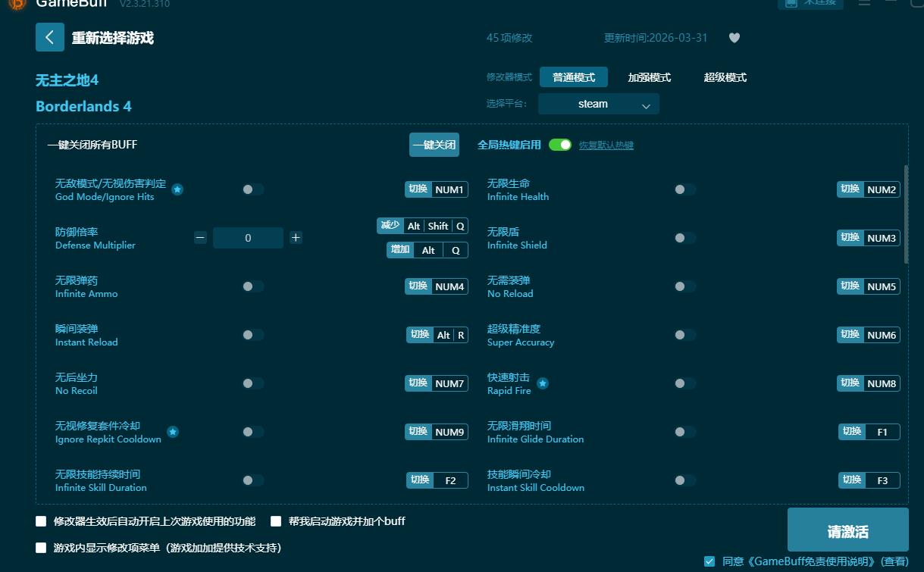Click NUM9 hotkey for Ignore Repkit Cooldown
Image resolution: width=924 pixels, height=572 pixels.
437,432
